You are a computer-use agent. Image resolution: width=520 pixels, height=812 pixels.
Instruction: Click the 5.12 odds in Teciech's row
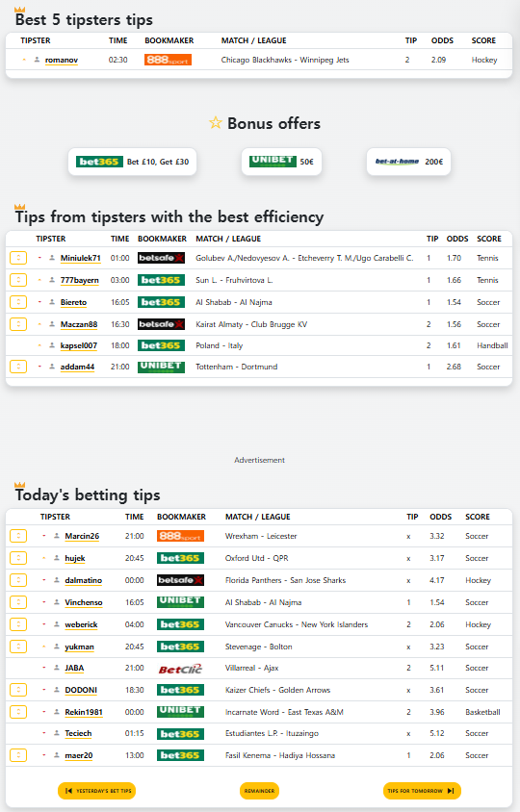coord(437,733)
